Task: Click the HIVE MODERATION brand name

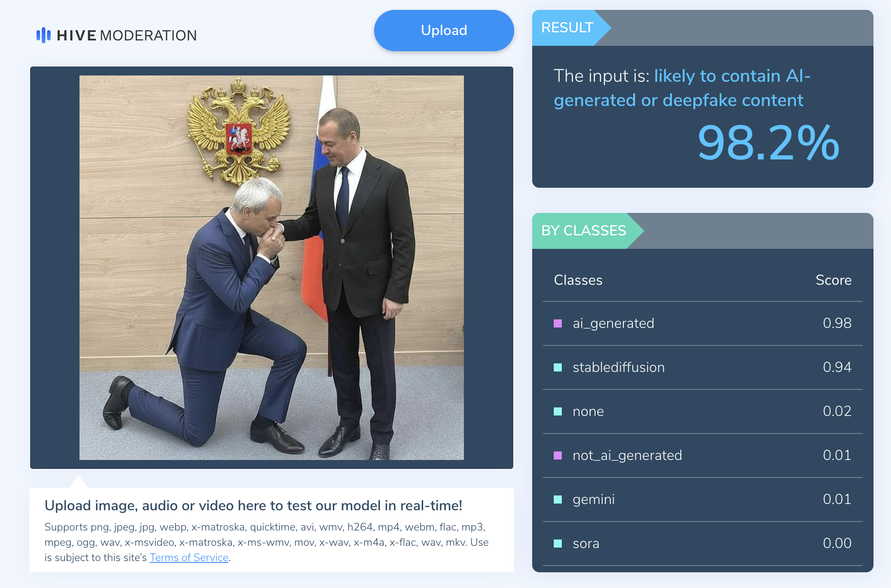Action: point(127,35)
